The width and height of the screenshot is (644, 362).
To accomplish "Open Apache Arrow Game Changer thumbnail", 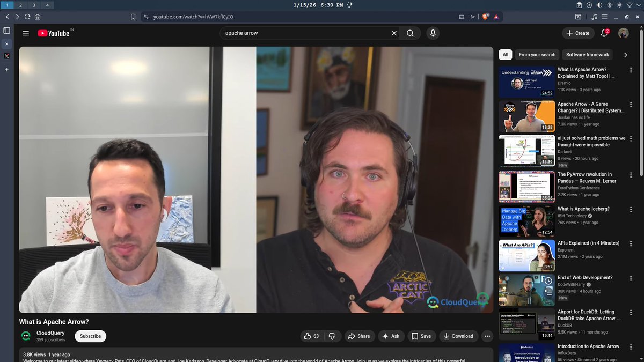I will click(x=527, y=116).
